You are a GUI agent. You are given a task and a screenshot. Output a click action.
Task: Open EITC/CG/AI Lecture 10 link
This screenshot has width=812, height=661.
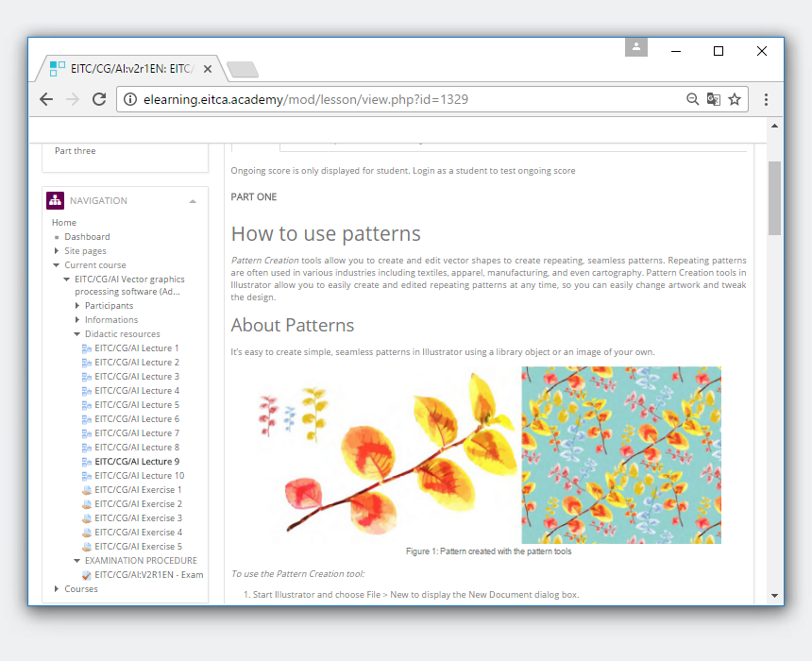point(139,476)
